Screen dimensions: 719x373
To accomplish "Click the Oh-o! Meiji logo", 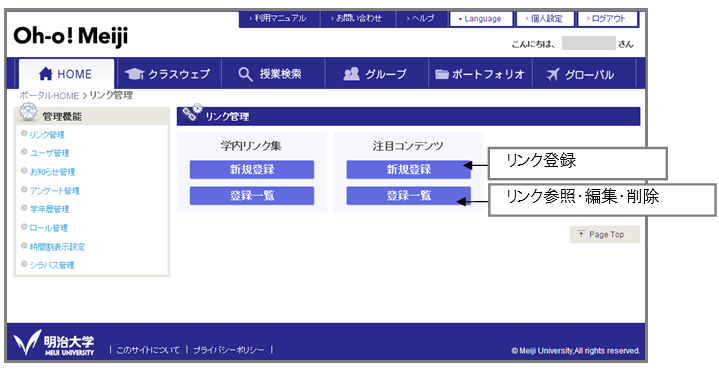I will 71,36.
